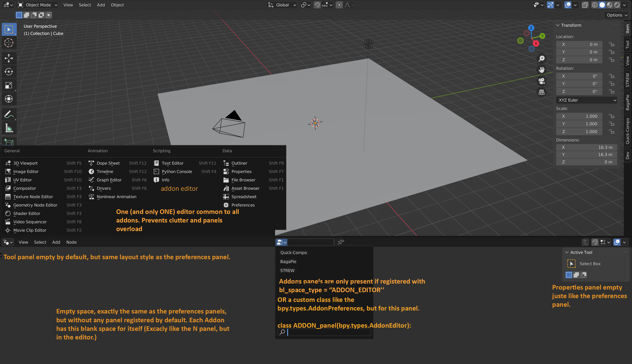This screenshot has height=364, width=632.
Task: Click the search field in the addon dropdown
Action: pos(324,332)
